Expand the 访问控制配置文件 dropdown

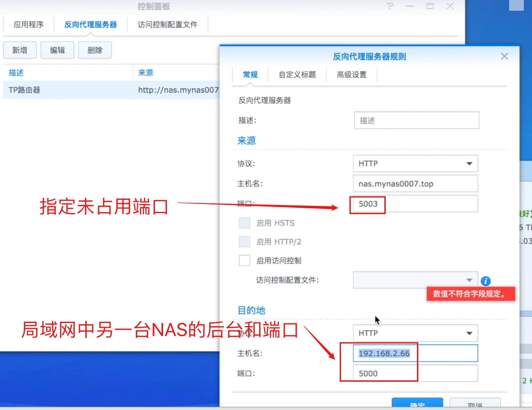(x=469, y=280)
